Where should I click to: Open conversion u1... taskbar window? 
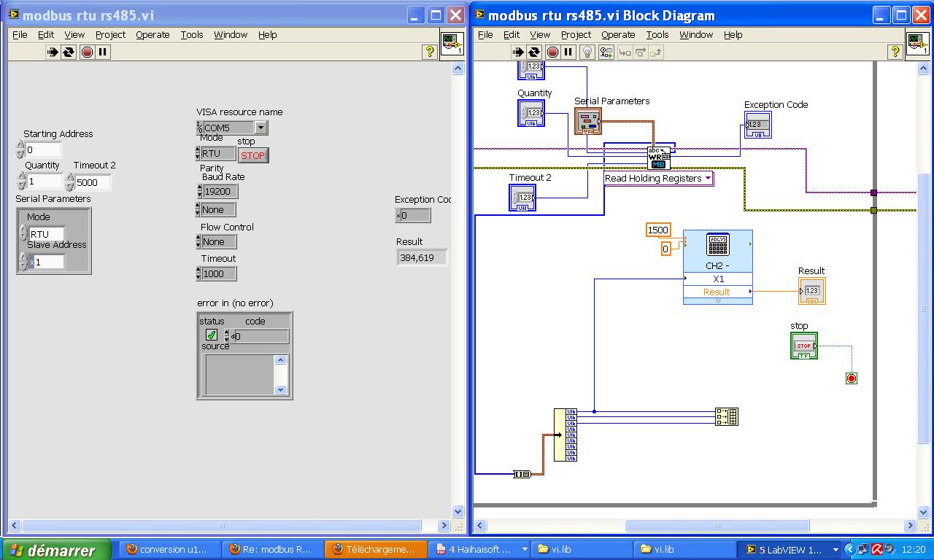169,550
